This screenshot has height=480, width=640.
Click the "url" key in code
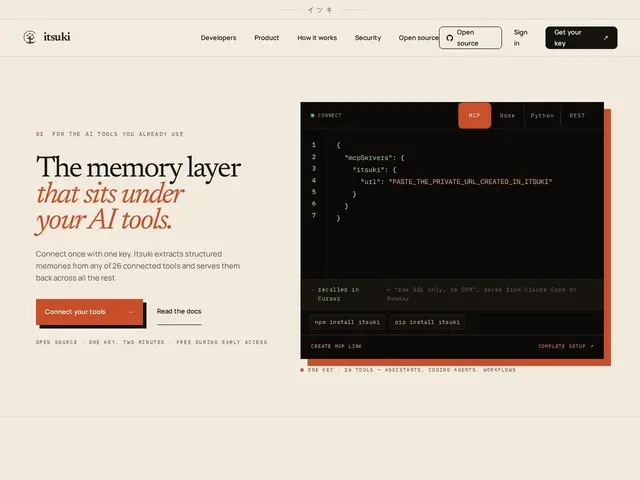click(370, 182)
